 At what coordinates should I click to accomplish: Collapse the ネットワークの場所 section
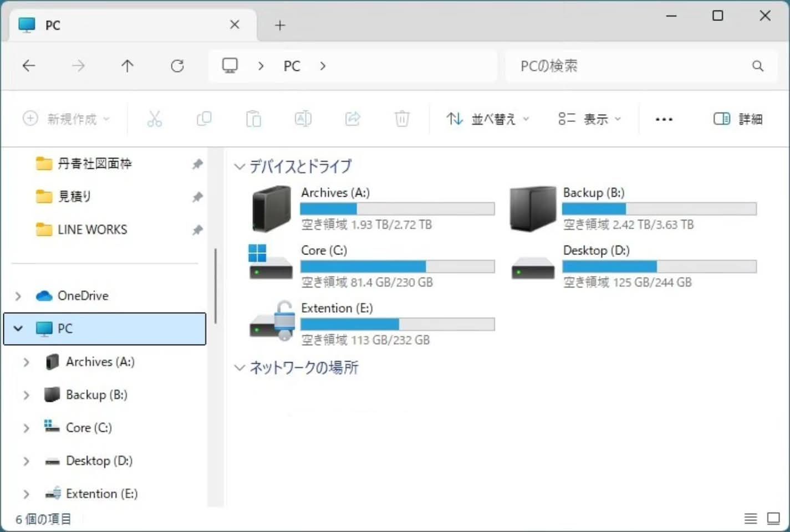tap(239, 367)
